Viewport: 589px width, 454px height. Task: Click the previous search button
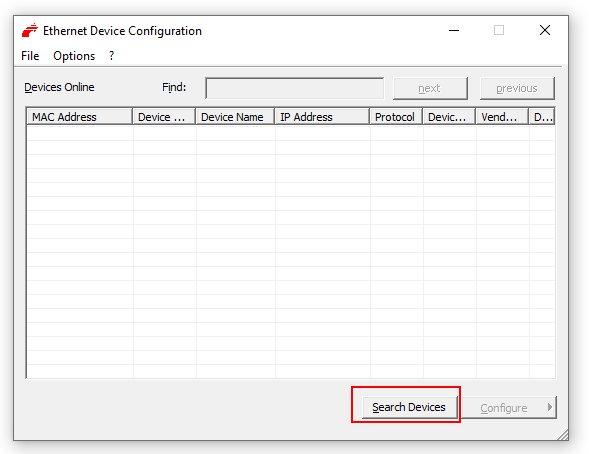pyautogui.click(x=517, y=88)
